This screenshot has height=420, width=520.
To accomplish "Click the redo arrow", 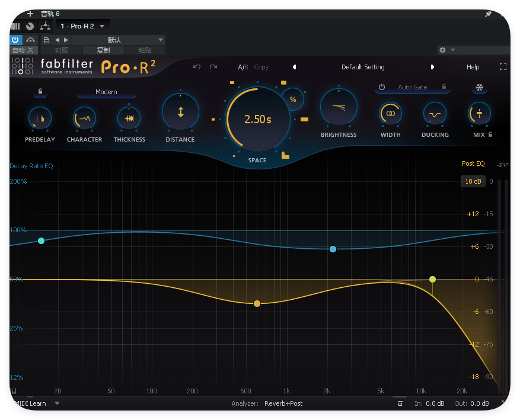I will (x=213, y=67).
